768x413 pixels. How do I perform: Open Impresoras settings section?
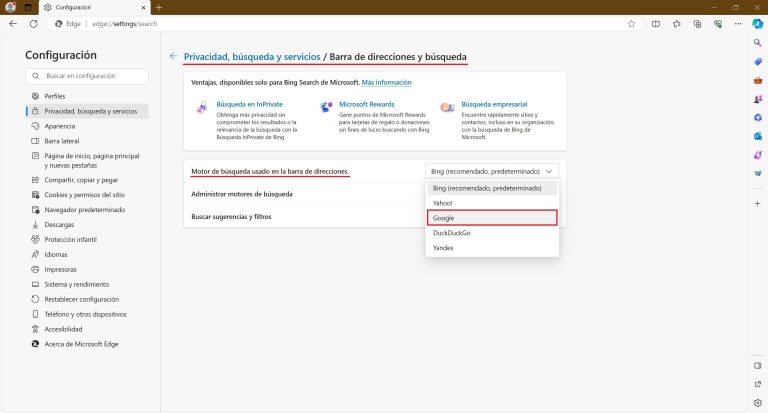tap(87, 269)
